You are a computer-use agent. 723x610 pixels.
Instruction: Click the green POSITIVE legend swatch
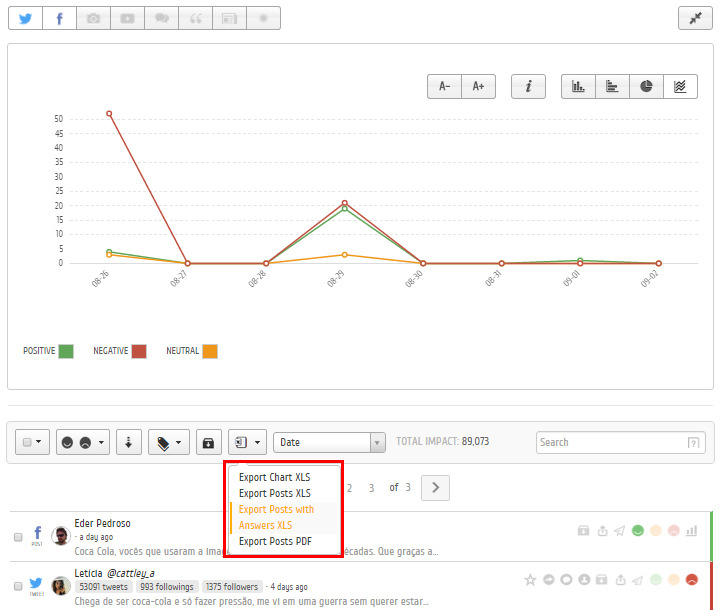[66, 351]
